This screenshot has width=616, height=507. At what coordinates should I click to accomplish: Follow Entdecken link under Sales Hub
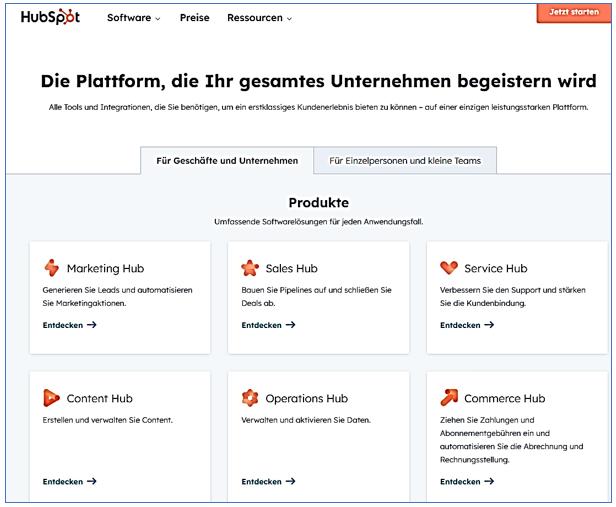pyautogui.click(x=268, y=325)
